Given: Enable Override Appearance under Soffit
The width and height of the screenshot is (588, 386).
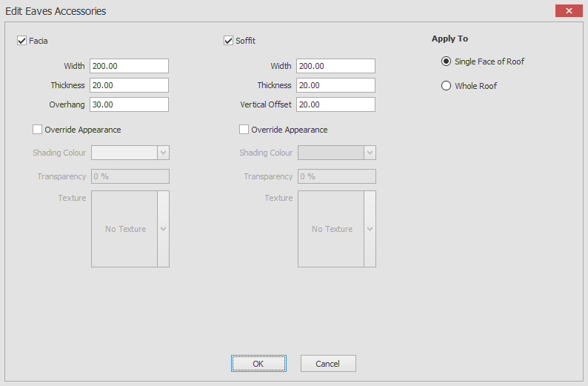Looking at the screenshot, I should (244, 130).
